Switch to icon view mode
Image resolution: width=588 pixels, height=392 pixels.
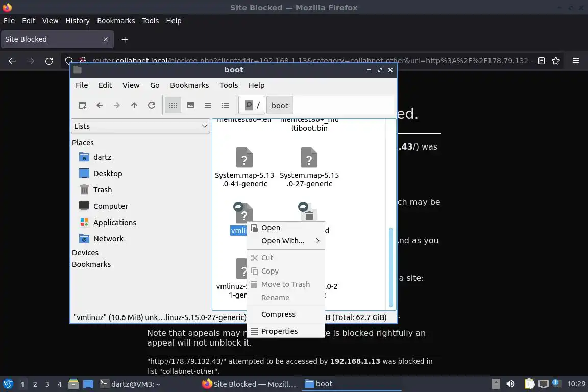[173, 106]
